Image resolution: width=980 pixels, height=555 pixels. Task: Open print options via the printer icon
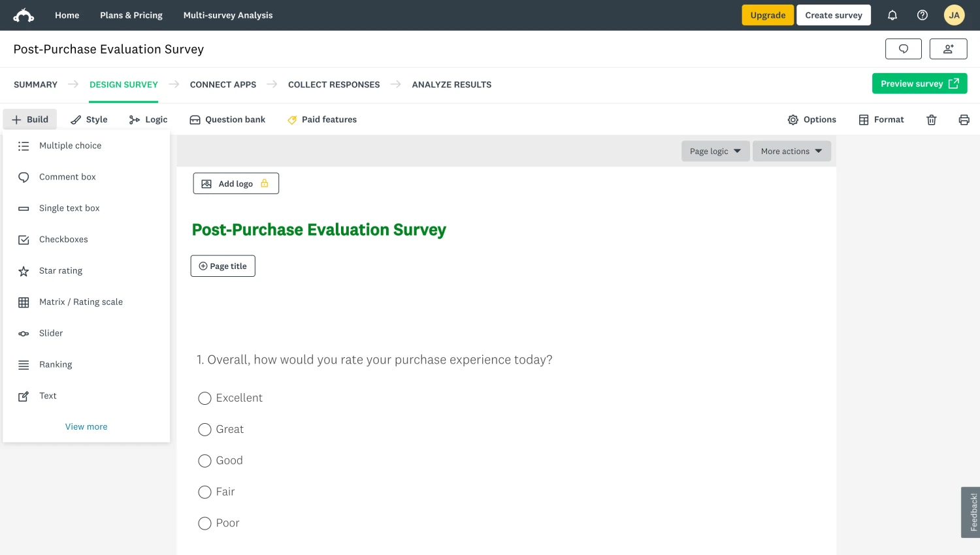tap(964, 119)
